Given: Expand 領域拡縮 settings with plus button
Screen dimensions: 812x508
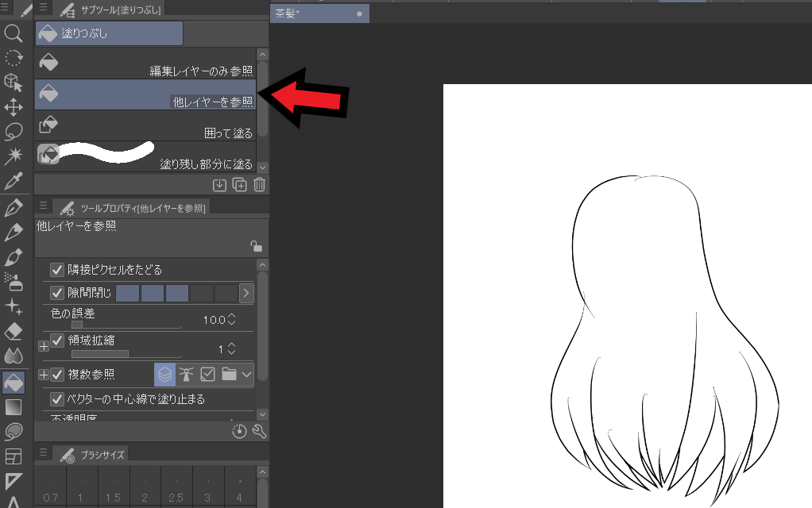Looking at the screenshot, I should point(43,347).
